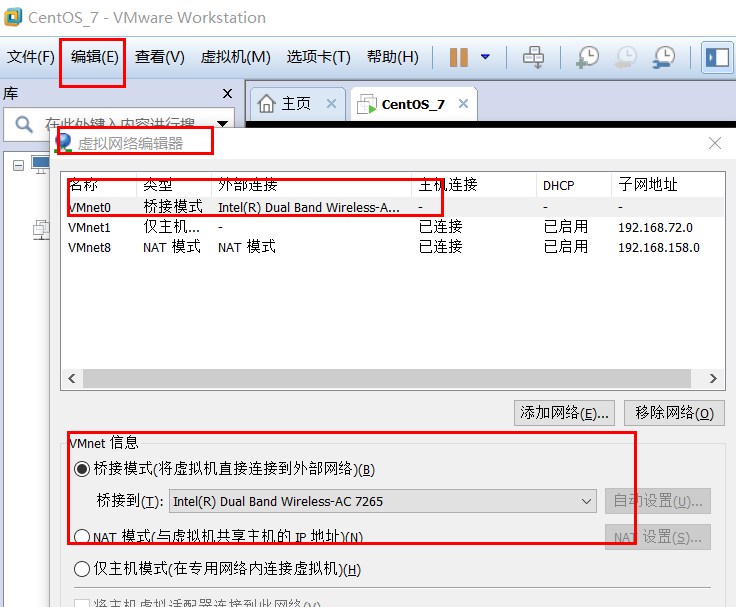Click the network list right scroll arrow

point(713,378)
